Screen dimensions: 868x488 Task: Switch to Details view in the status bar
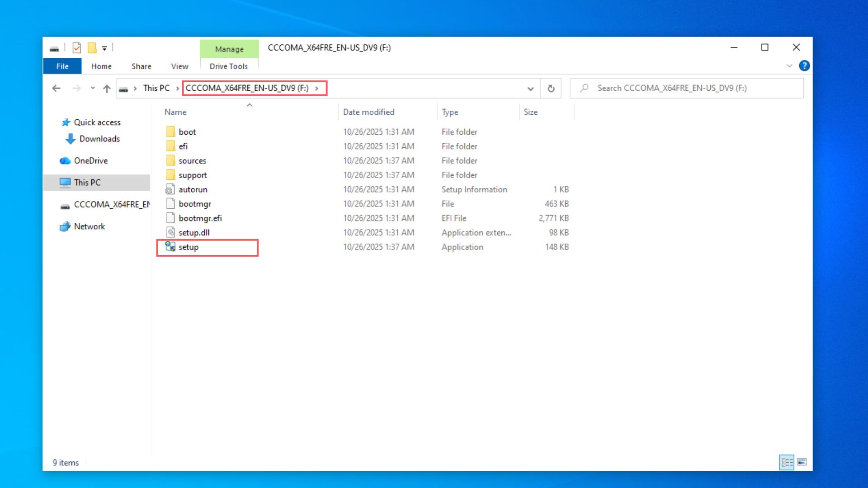coord(787,462)
